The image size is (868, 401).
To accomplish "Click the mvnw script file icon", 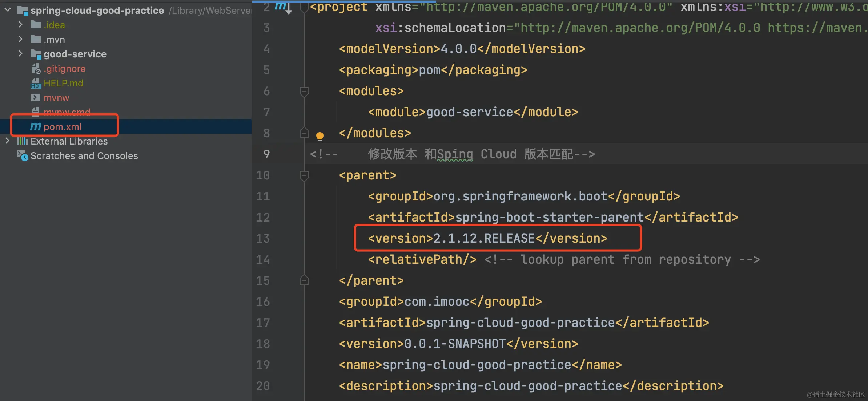I will point(35,98).
